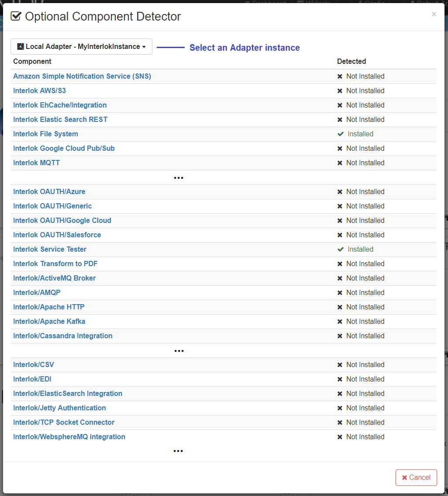Open the Interlok OAUTH/Generic link
Screen dimensions: 448x496
tap(52, 206)
